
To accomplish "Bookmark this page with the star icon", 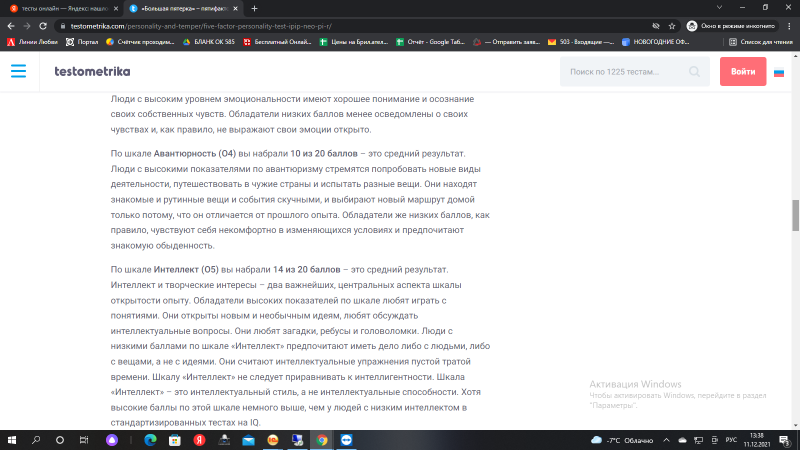I will point(679,25).
